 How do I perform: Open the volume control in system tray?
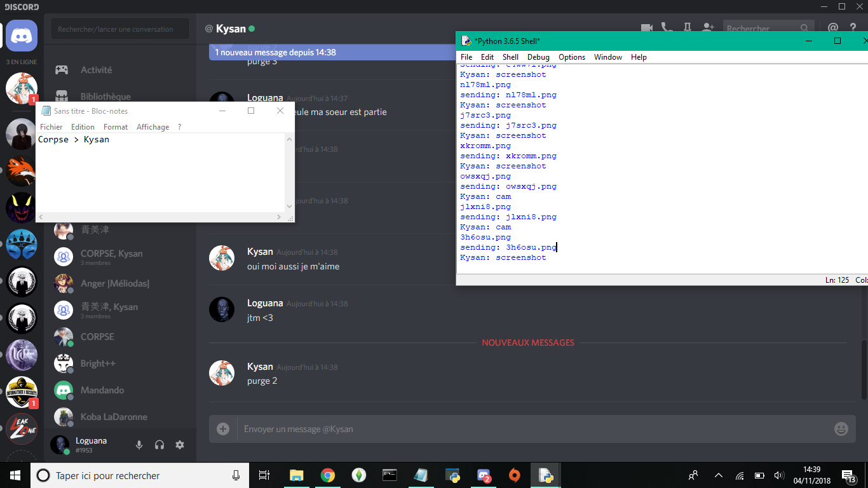778,475
